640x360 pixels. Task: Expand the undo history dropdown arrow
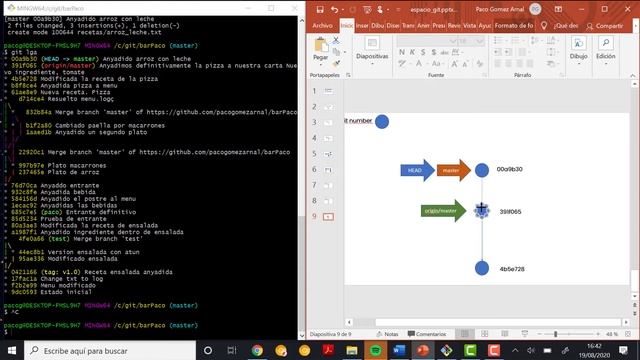(x=342, y=9)
